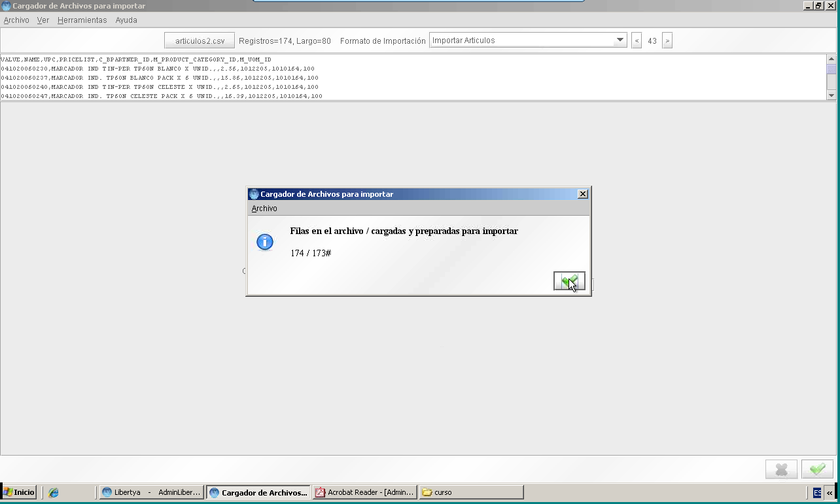Click dialog title bar Libertya icon
The height and width of the screenshot is (504, 840).
254,194
